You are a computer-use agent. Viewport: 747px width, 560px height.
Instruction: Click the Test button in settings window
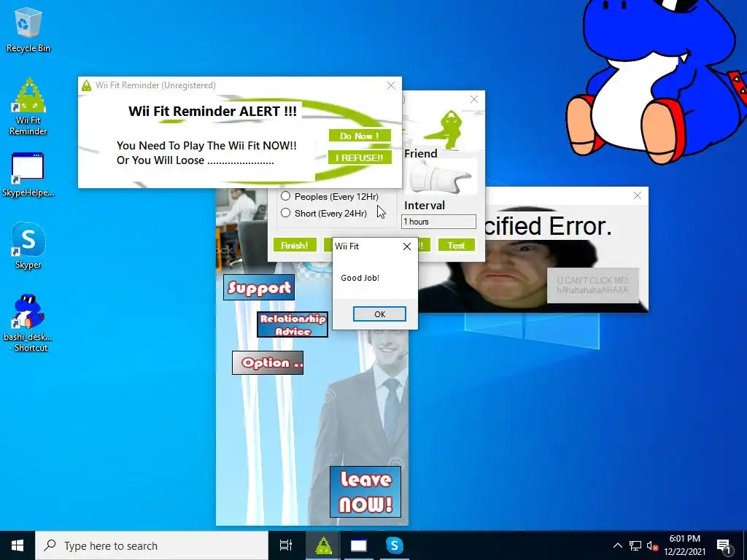pos(456,245)
